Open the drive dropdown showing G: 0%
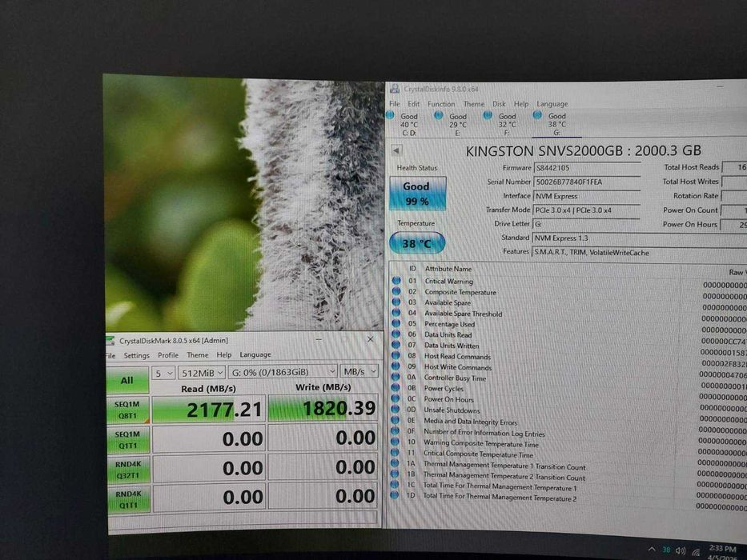747x560 pixels. (x=283, y=371)
